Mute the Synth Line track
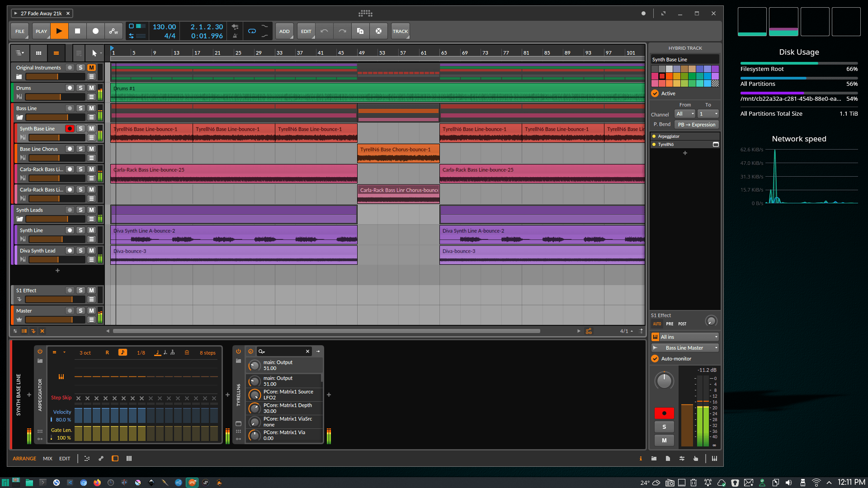Screen dimensions: 868x488 click(91, 230)
